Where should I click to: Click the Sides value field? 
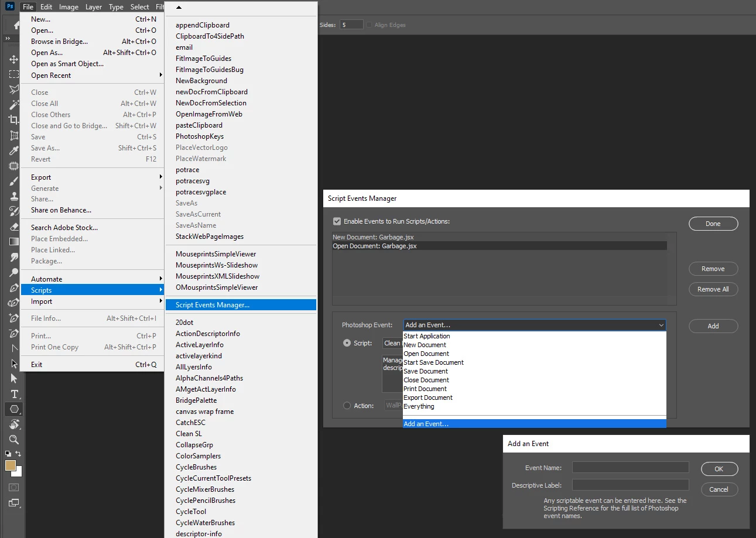(x=351, y=25)
